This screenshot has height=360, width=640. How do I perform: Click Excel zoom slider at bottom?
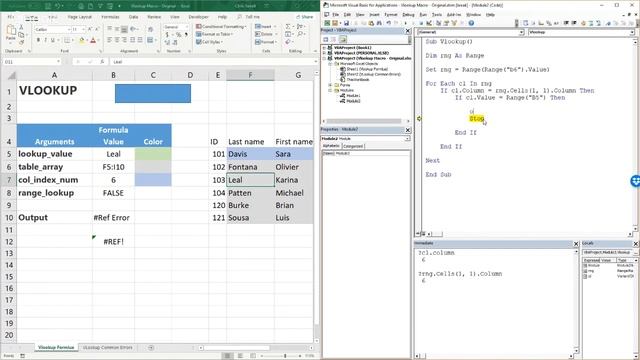click(x=285, y=356)
